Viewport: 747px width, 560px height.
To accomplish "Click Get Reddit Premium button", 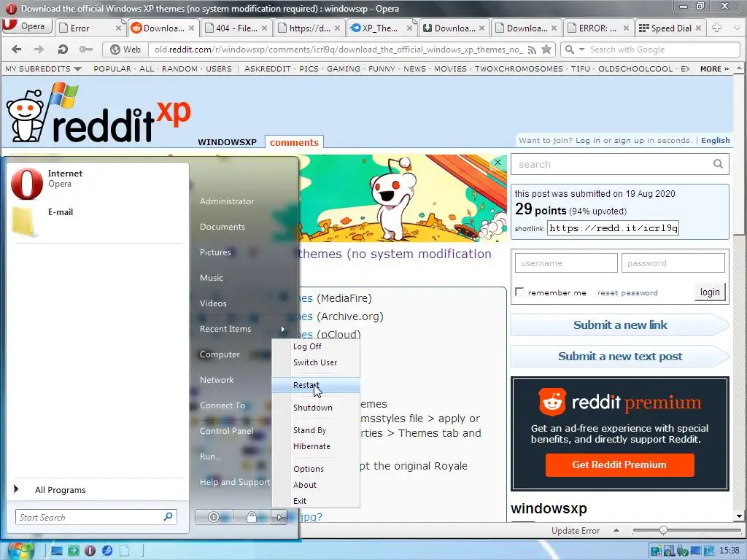I will click(x=619, y=464).
